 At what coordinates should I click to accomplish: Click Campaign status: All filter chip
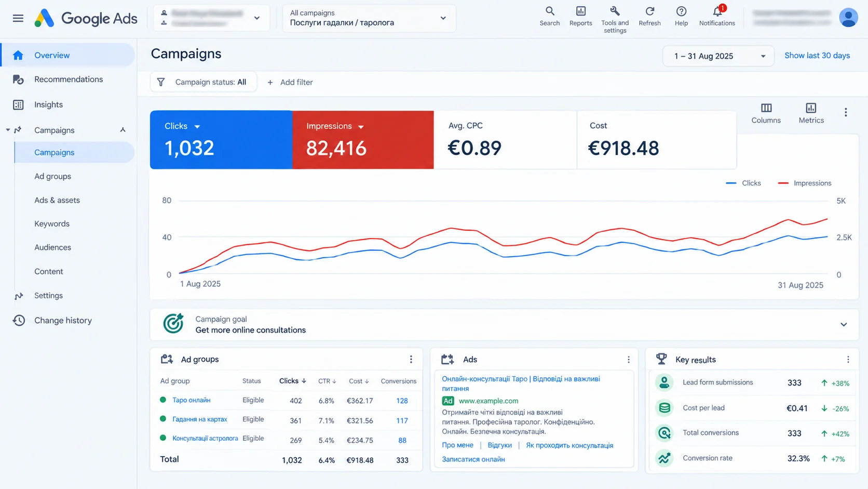[204, 82]
